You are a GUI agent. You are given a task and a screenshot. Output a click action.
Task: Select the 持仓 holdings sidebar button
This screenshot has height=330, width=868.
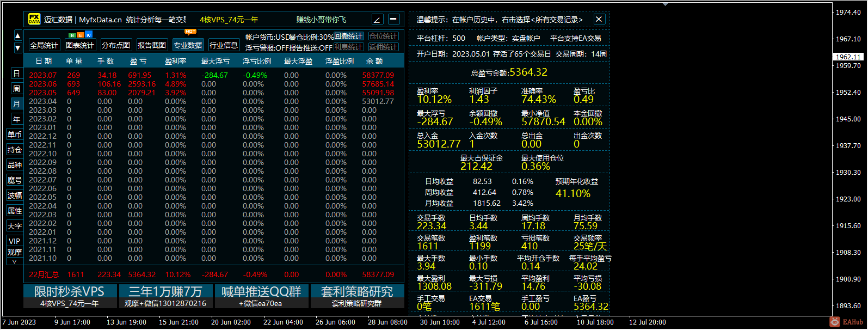click(x=15, y=150)
